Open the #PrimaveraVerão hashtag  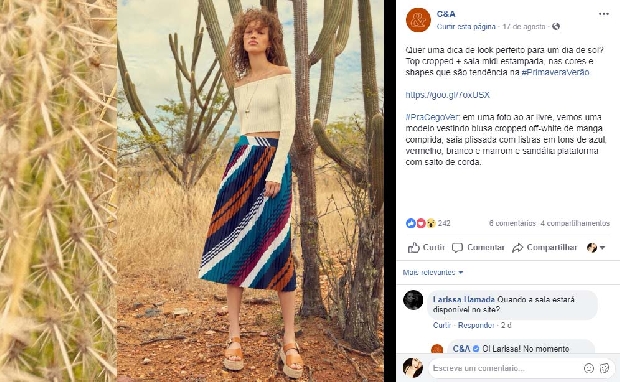click(555, 72)
